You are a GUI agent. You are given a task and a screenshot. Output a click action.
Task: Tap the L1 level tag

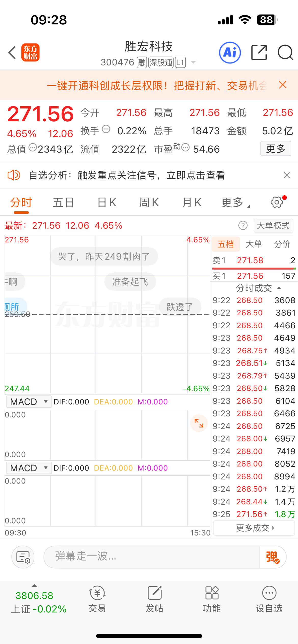(x=180, y=62)
